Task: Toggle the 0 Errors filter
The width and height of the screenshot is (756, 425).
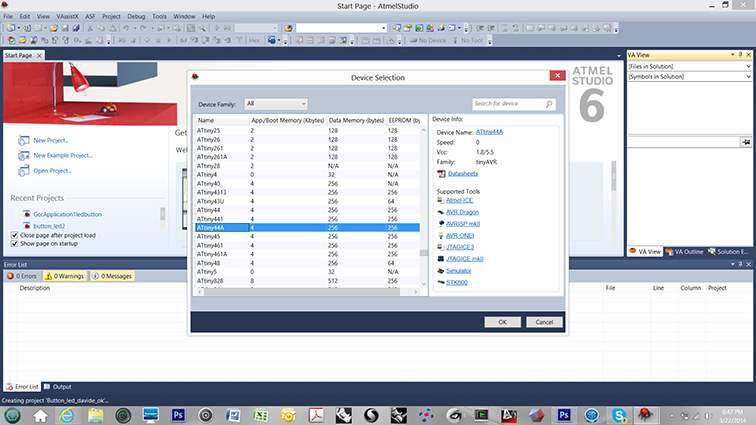Action: pos(22,276)
